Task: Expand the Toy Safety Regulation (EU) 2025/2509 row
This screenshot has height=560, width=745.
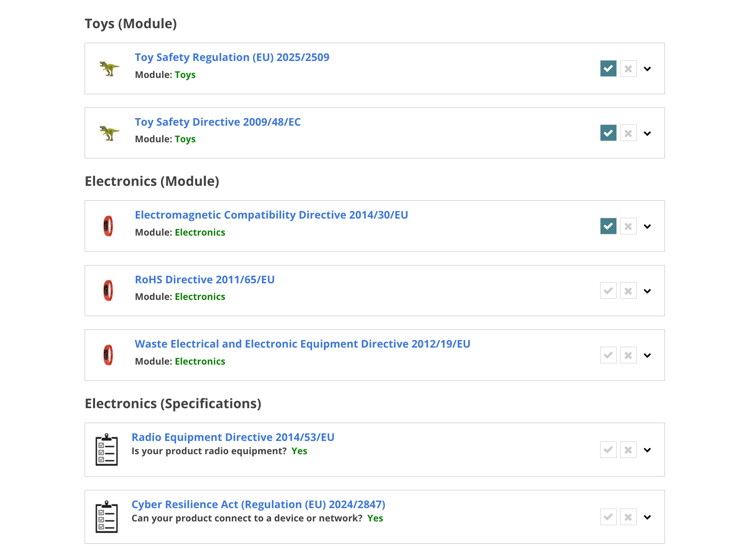Action: coord(647,69)
